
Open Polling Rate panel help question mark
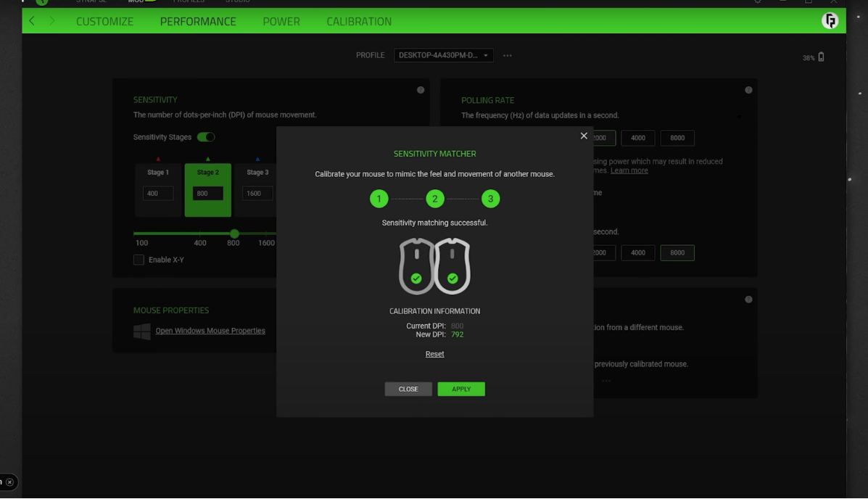click(x=748, y=89)
